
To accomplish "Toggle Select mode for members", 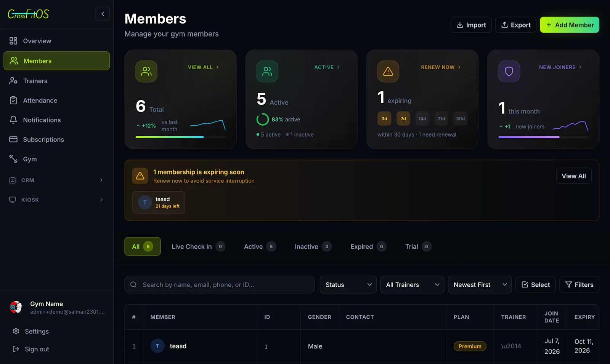I will (536, 284).
